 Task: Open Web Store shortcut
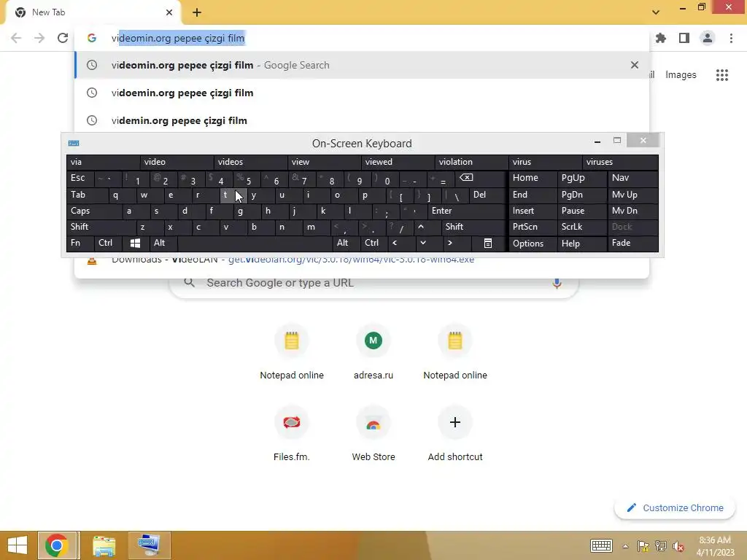[x=373, y=435]
